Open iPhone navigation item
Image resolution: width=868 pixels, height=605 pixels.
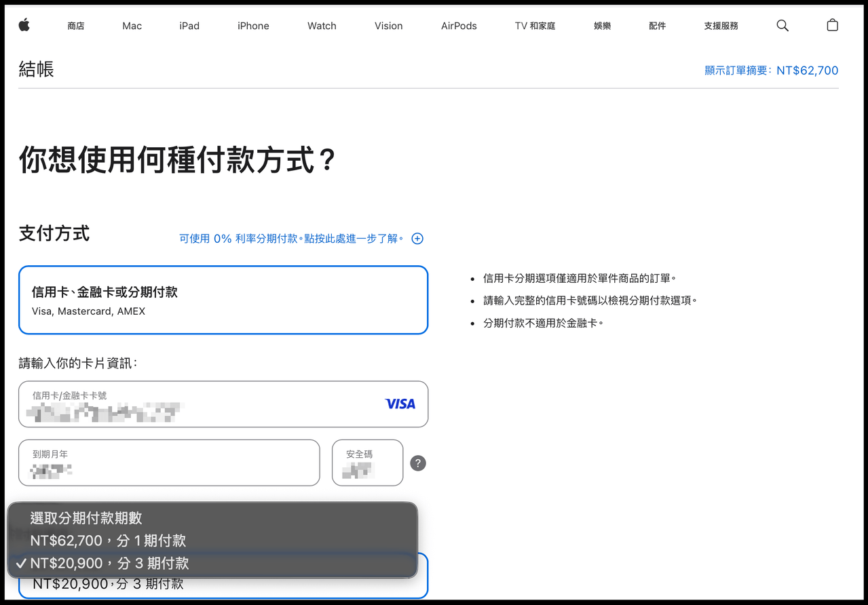[253, 26]
